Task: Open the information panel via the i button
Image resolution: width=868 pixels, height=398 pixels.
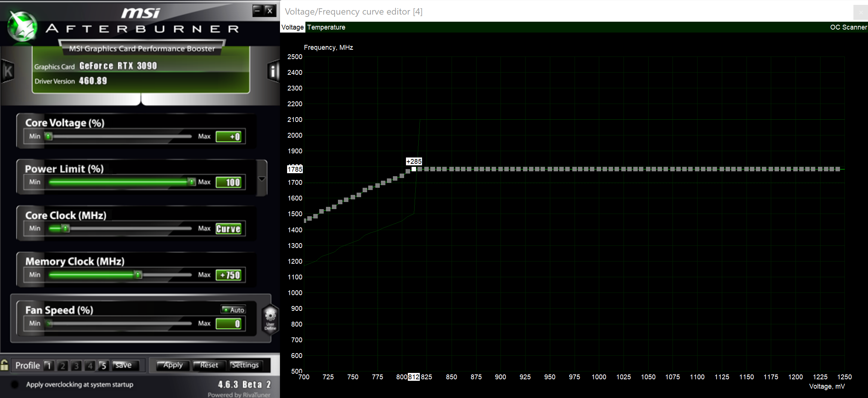Action: 274,71
